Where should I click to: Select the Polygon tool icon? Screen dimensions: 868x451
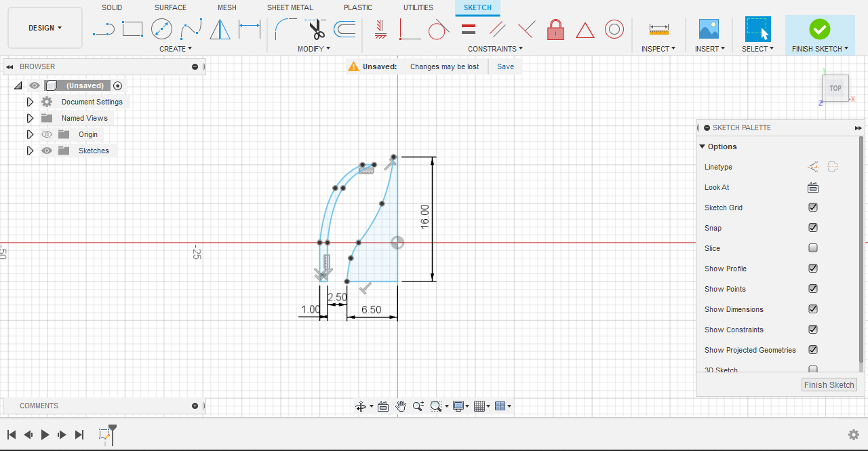220,29
